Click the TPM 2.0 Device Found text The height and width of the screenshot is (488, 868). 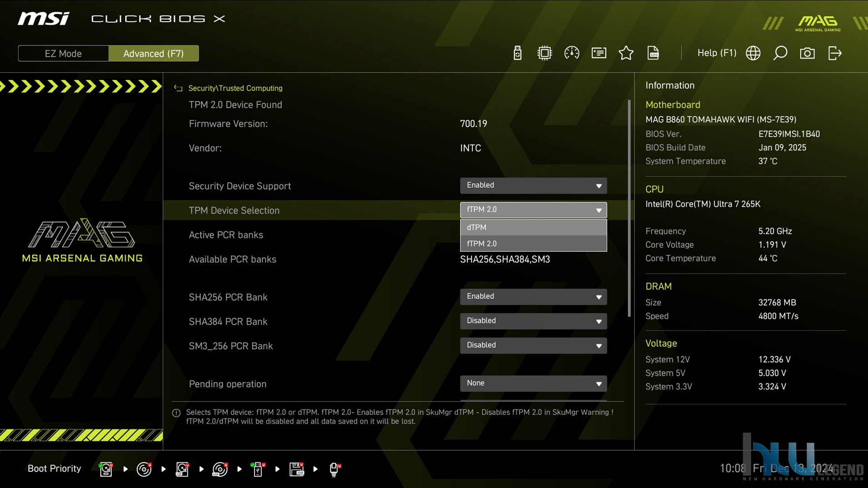tap(235, 105)
